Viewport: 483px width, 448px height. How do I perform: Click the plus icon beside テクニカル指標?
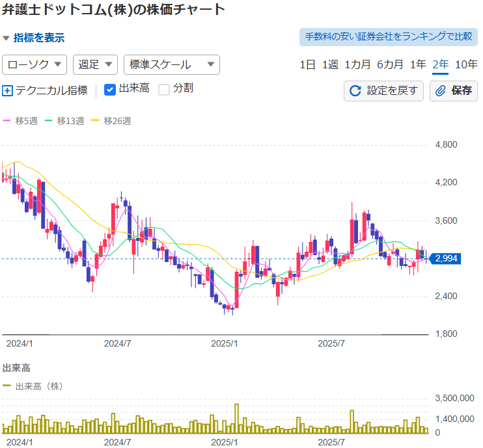click(x=8, y=90)
